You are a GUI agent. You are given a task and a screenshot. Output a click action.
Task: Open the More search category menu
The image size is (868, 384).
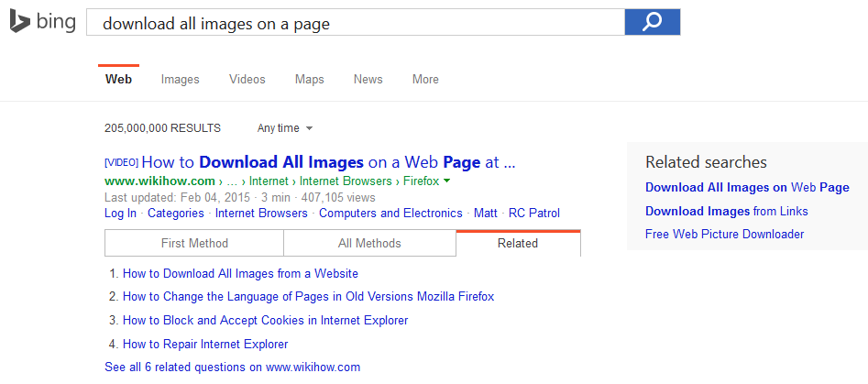pyautogui.click(x=425, y=80)
